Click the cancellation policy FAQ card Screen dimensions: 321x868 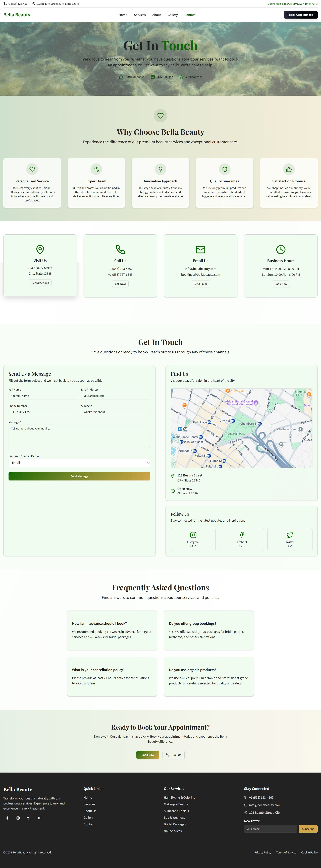pyautogui.click(x=112, y=677)
